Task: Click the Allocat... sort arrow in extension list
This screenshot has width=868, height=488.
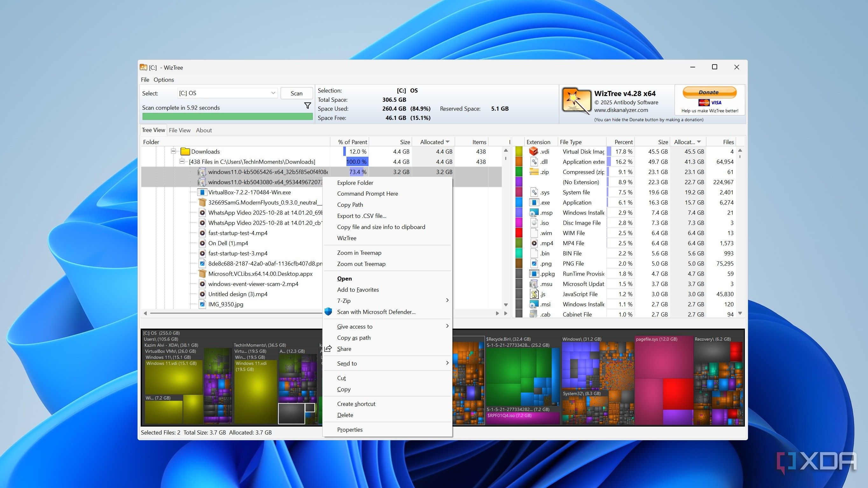Action: [699, 142]
